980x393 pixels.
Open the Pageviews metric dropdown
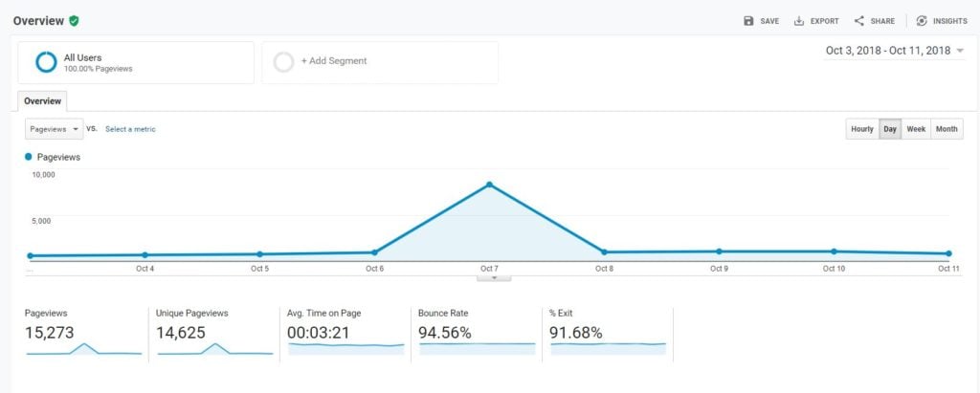(54, 129)
